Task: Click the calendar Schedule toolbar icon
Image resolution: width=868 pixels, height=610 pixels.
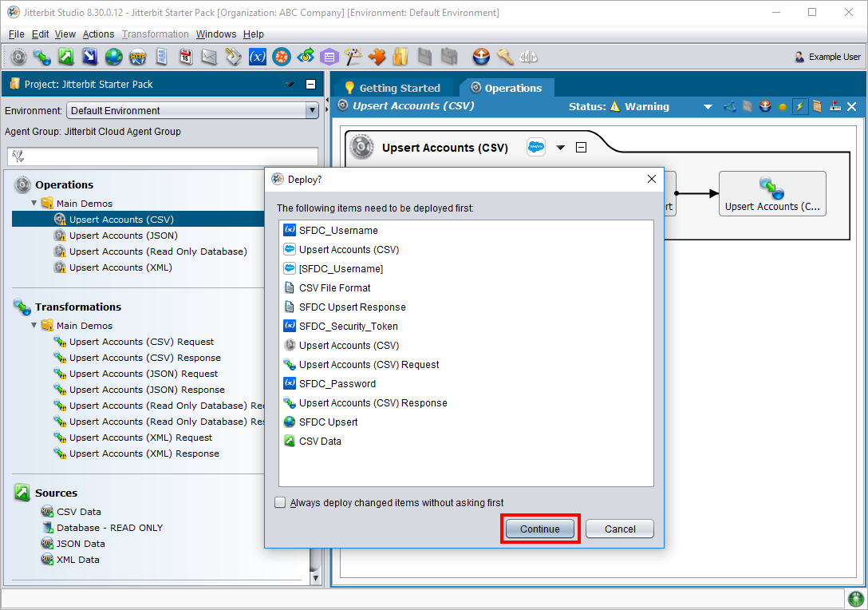Action: [x=185, y=57]
